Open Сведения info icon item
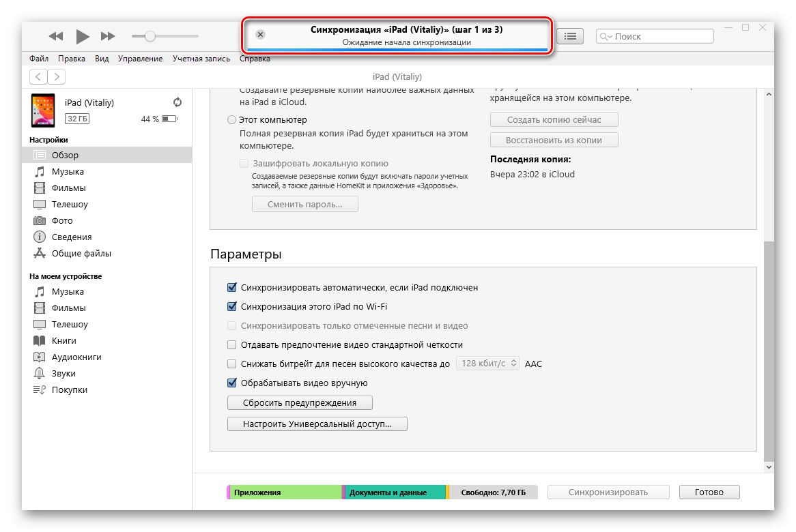Viewport: 796px width, 532px height. tap(106, 237)
